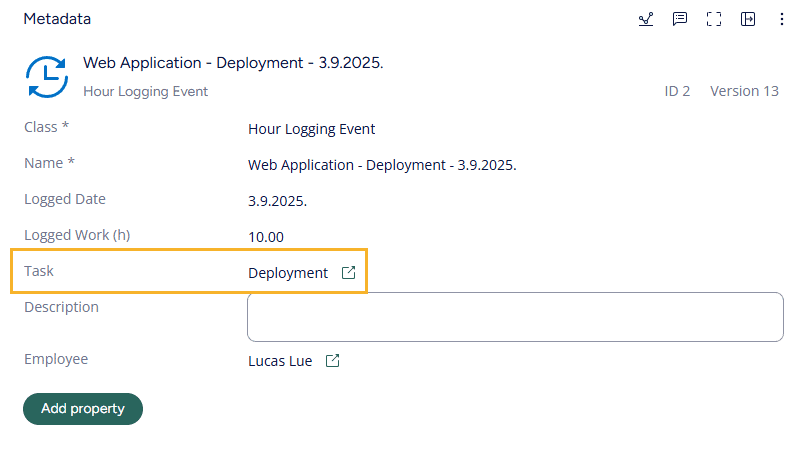Click the object title heading text
This screenshot has height=457, width=800.
pyautogui.click(x=233, y=63)
